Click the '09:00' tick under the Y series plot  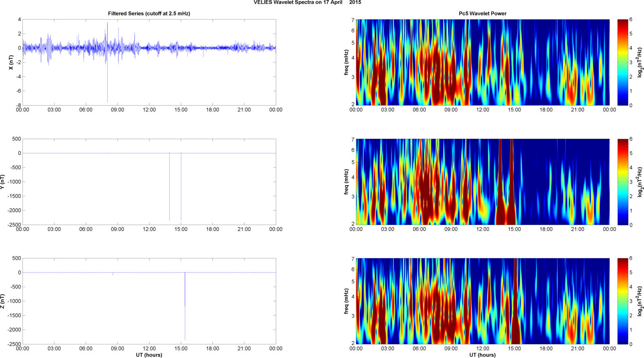coord(118,229)
